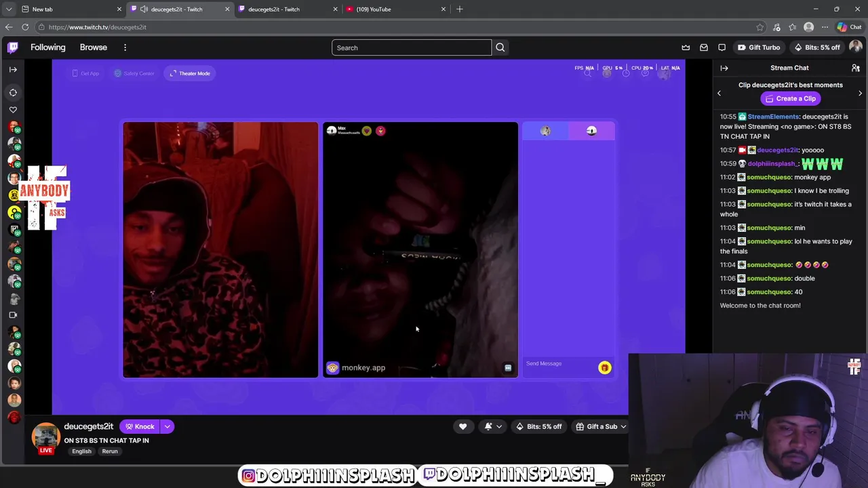This screenshot has width=868, height=488.
Task: Open the StreamElements username in chat
Action: coord(774,117)
